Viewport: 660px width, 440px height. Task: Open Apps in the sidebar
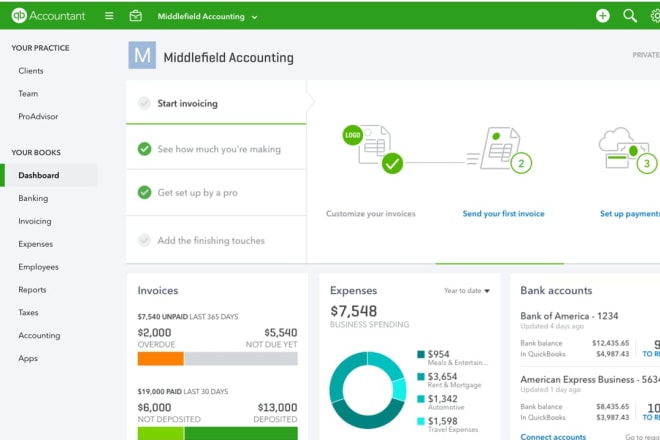pos(28,358)
